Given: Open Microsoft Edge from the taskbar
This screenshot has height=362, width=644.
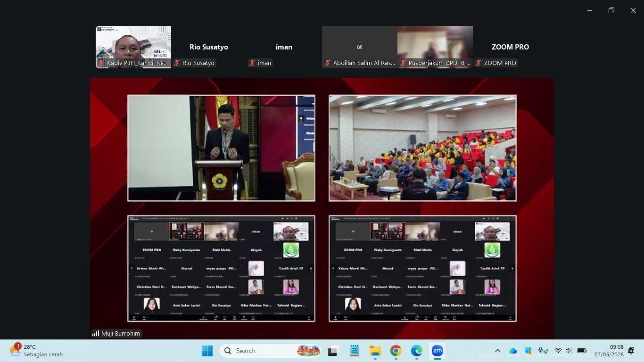Looking at the screenshot, I should [417, 351].
